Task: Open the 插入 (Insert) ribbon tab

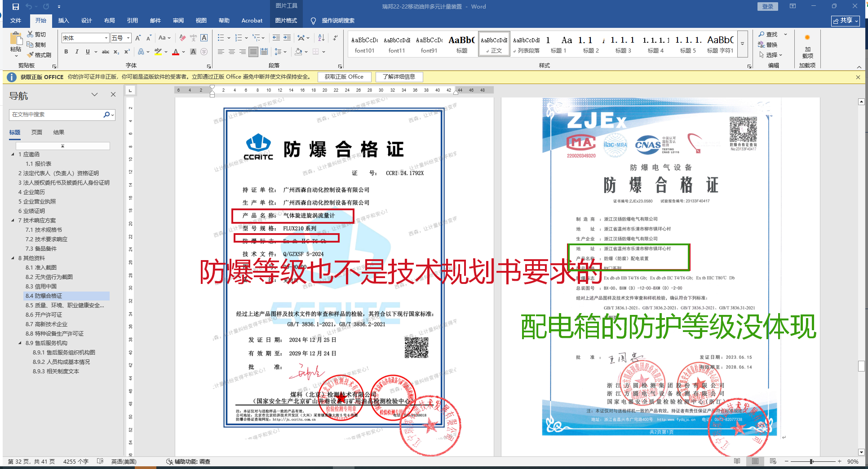Action: tap(64, 21)
